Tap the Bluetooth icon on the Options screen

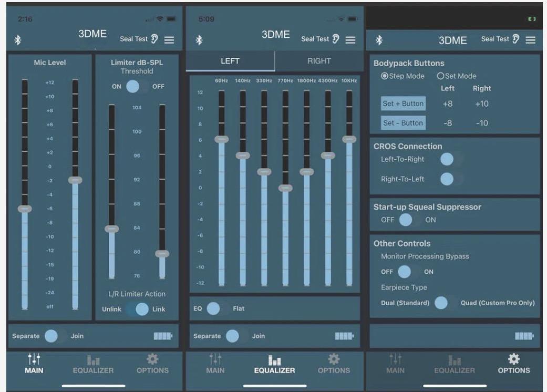click(379, 40)
